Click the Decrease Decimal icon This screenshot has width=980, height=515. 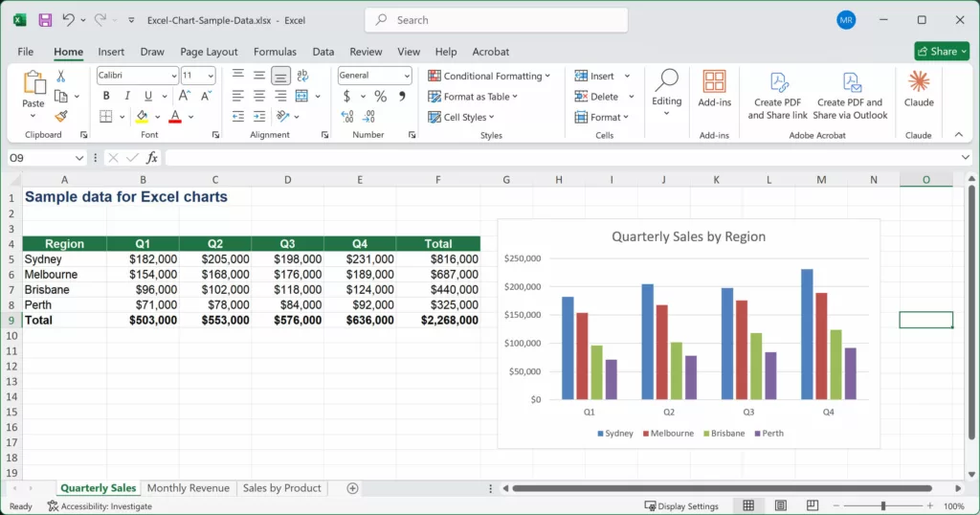(368, 116)
